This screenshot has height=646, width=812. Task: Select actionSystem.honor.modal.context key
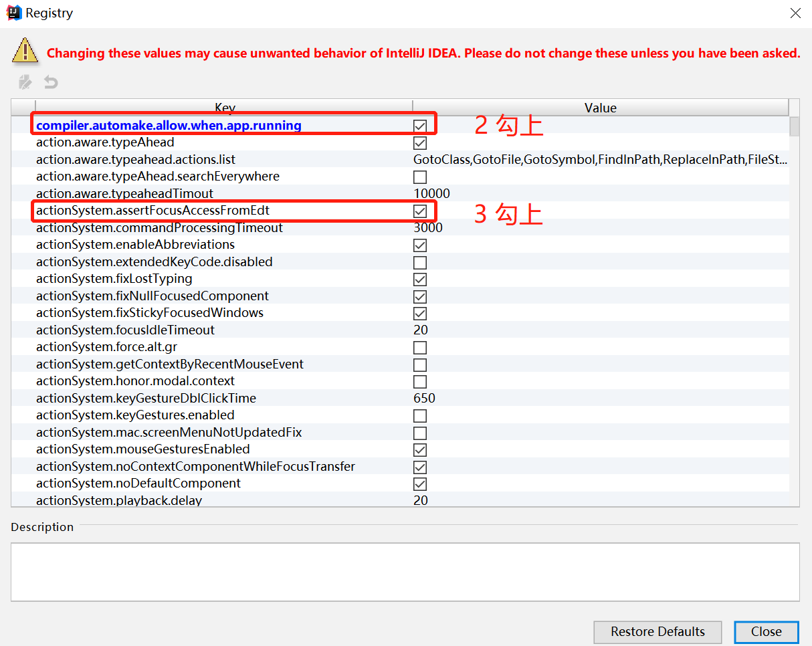136,381
